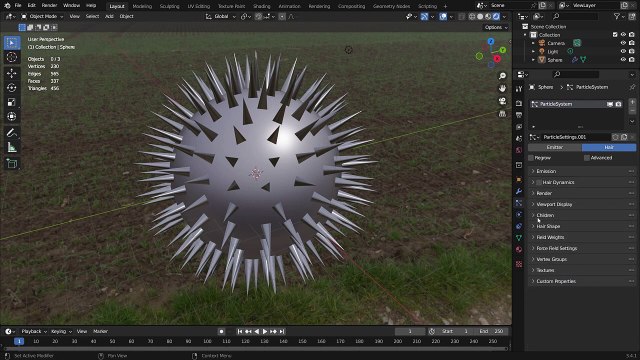
Task: Hide Sphere in viewport eye icon
Action: (623, 60)
